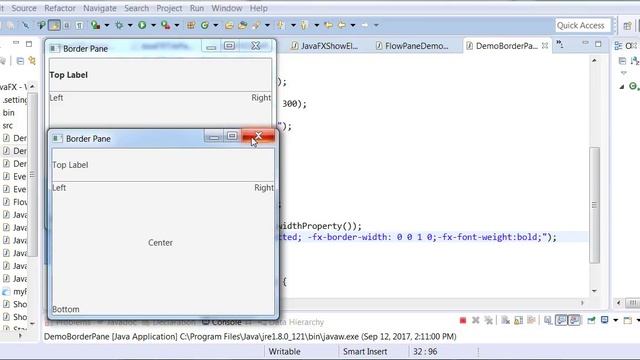The height and width of the screenshot is (360, 640).
Task: Click the Center label in front Border Pane
Action: [160, 242]
